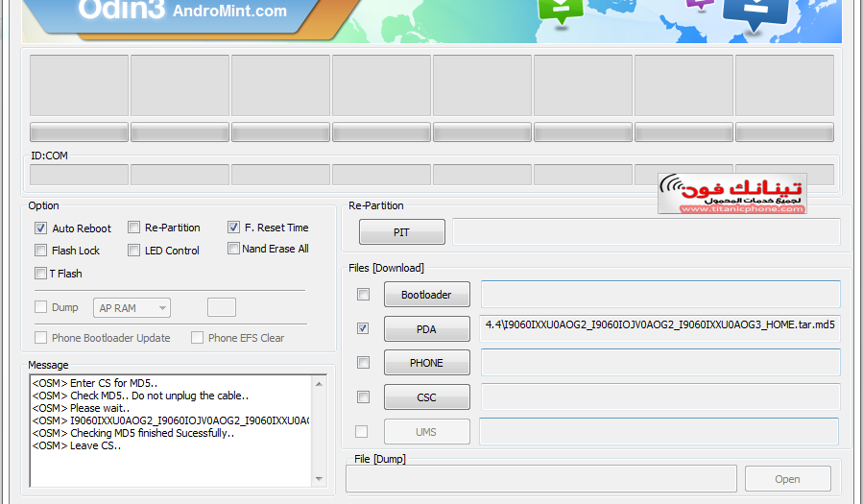Select the 'Enter CS for MD5..' log line
The height and width of the screenshot is (504, 863).
pos(95,383)
